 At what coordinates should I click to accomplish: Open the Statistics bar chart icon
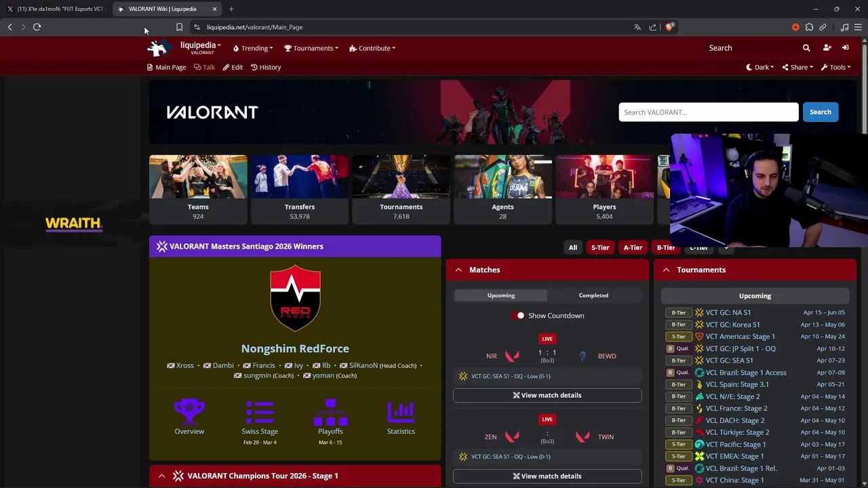(x=401, y=411)
